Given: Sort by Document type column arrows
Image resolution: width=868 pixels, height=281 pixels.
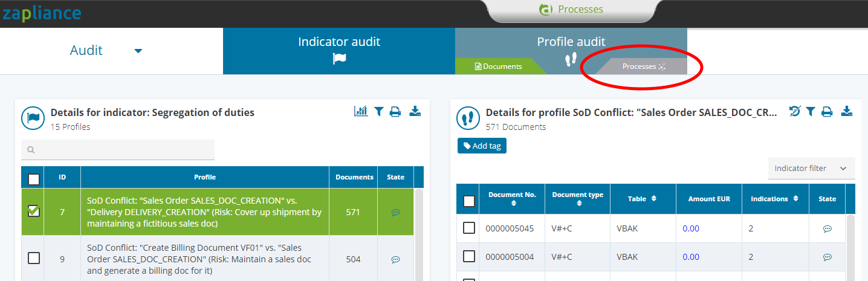Looking at the screenshot, I should point(580,204).
